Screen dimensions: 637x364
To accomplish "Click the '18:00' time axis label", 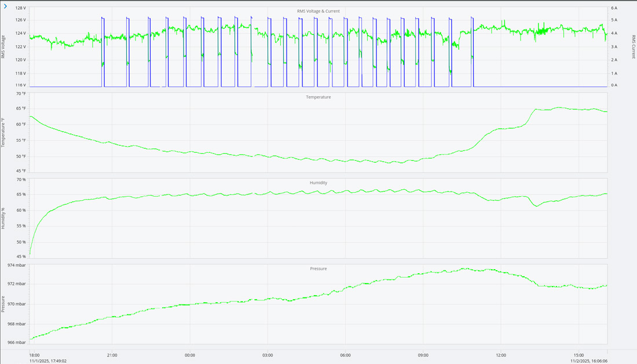I will [x=35, y=355].
